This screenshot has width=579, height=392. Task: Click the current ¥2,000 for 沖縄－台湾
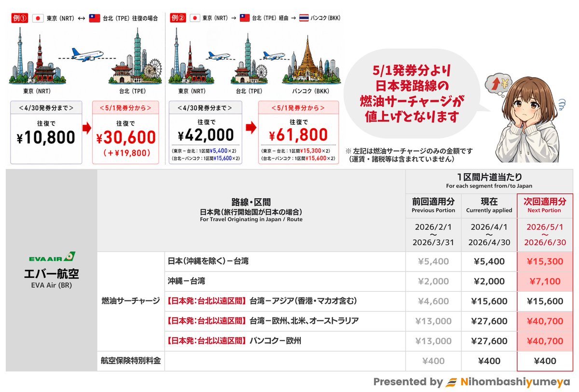coord(489,281)
